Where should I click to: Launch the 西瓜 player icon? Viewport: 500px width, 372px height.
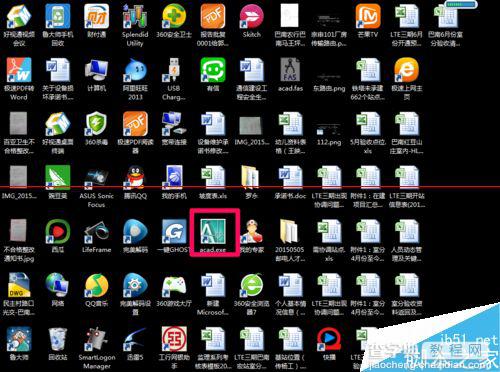click(x=58, y=232)
